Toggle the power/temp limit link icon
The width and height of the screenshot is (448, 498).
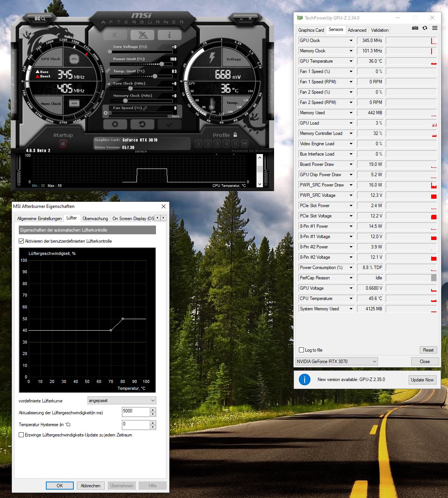coord(108,71)
